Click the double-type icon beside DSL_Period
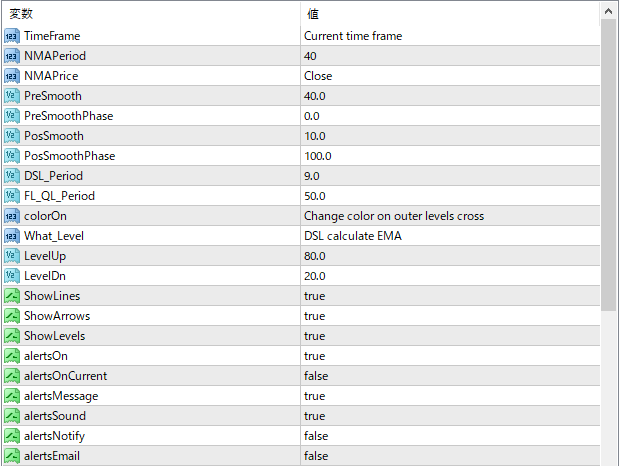The width and height of the screenshot is (621, 466). point(11,176)
